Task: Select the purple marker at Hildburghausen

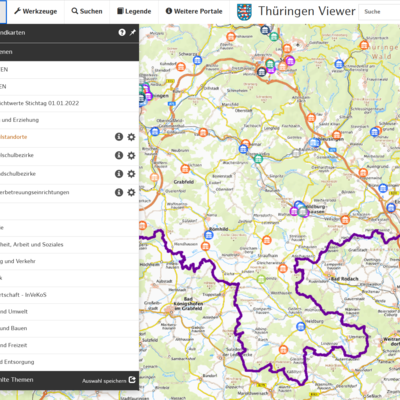Action: [294, 211]
